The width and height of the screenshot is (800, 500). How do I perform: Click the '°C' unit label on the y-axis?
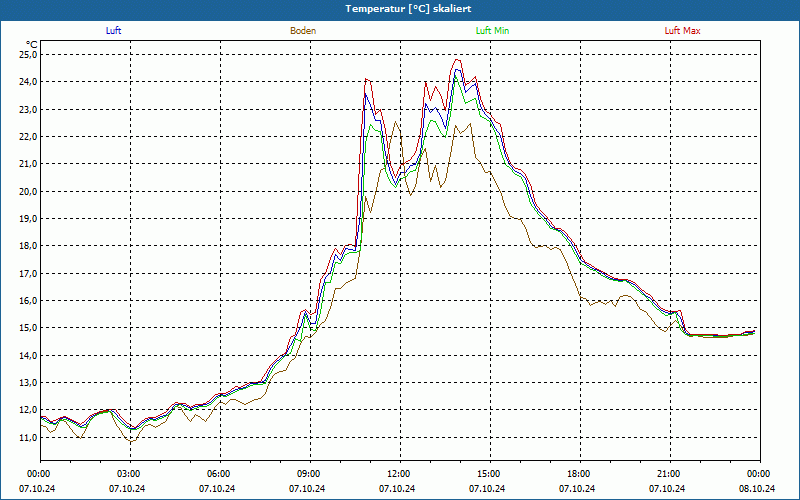pos(32,45)
